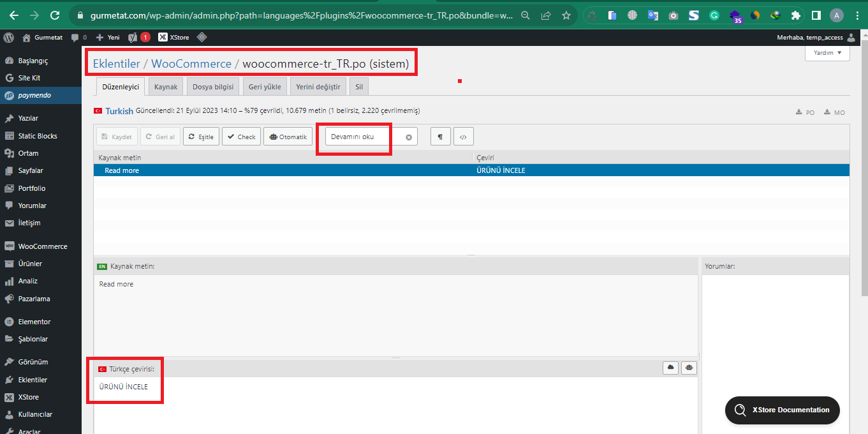Select the 'Read more' row
This screenshot has height=434, width=868.
pos(471,170)
